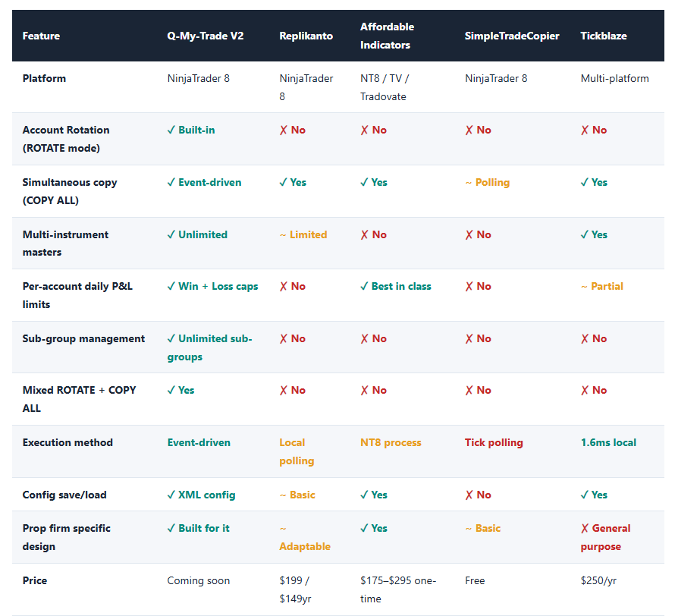Click the Tickblaze Yes cell in Multi-instrument row
Screen dimensions: 675x616
coord(594,234)
